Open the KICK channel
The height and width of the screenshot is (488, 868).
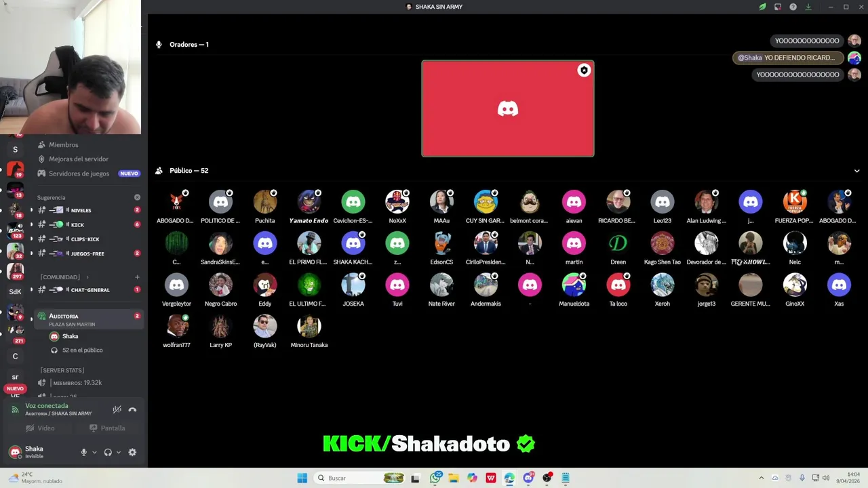[x=88, y=224]
